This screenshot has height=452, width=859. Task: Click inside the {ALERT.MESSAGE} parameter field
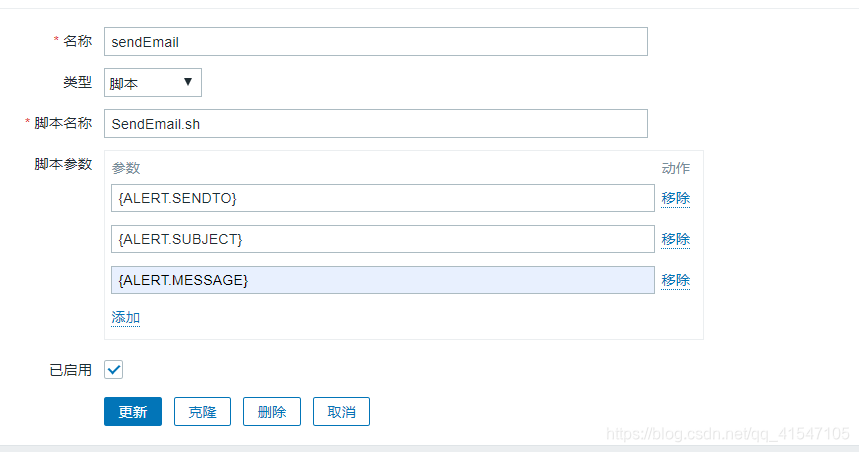(x=382, y=280)
